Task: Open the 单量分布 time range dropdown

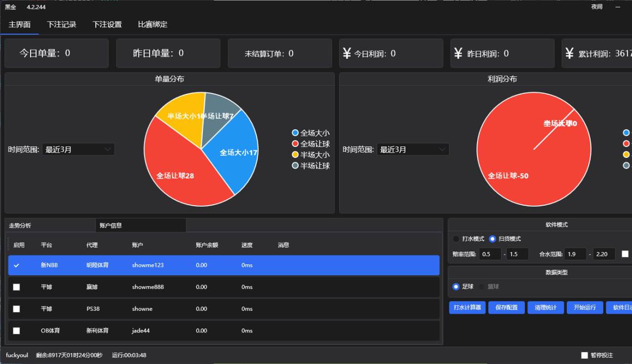Action: pyautogui.click(x=79, y=149)
